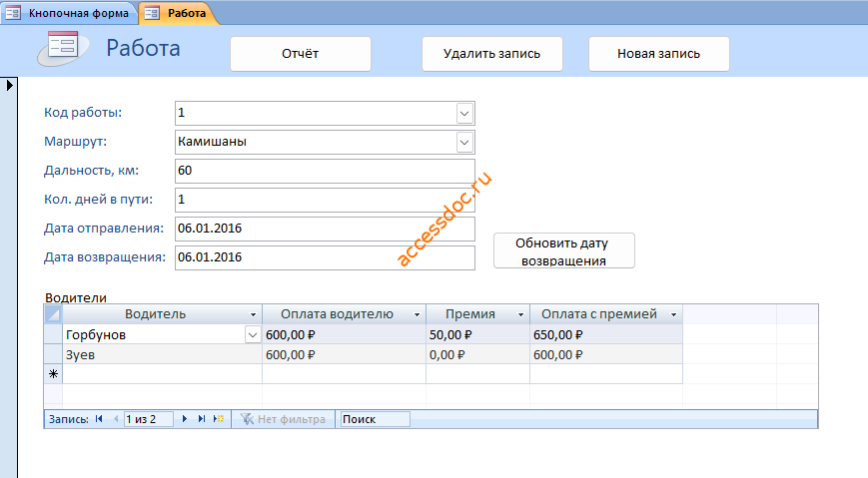Viewport: 868px width, 478px height.
Task: Select Зуев's 600,00 ₽ Оплата с премией cell
Action: click(606, 354)
